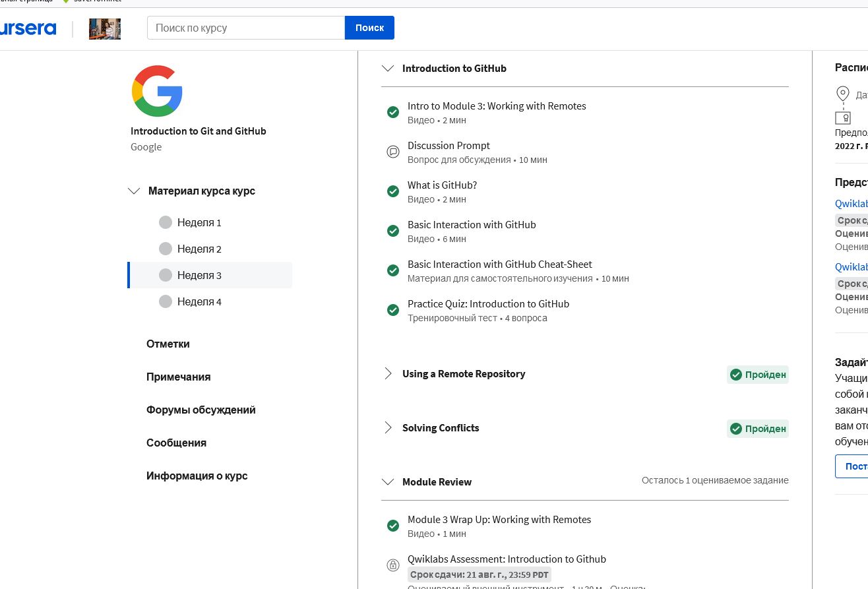Screen dimensions: 868x589
Task: Click Пройден badge for Using a Remote Repository
Action: pyautogui.click(x=758, y=375)
